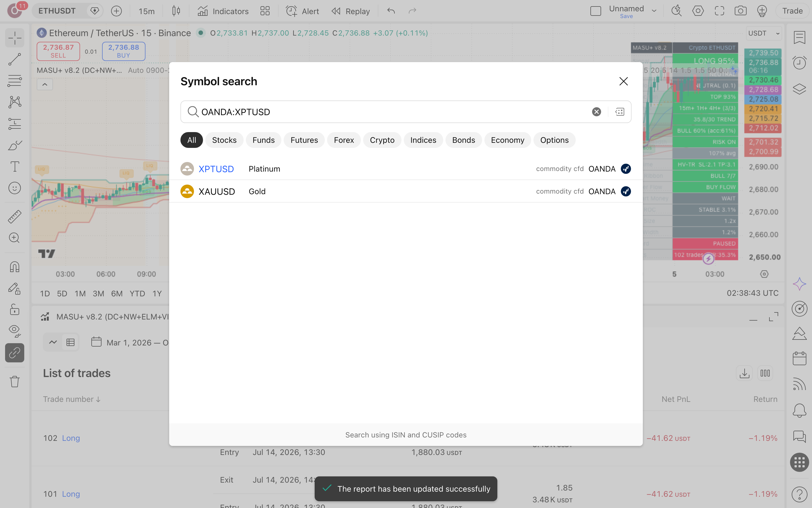Viewport: 812px width, 508px height.
Task: Select the Text annotation tool
Action: [x=15, y=167]
